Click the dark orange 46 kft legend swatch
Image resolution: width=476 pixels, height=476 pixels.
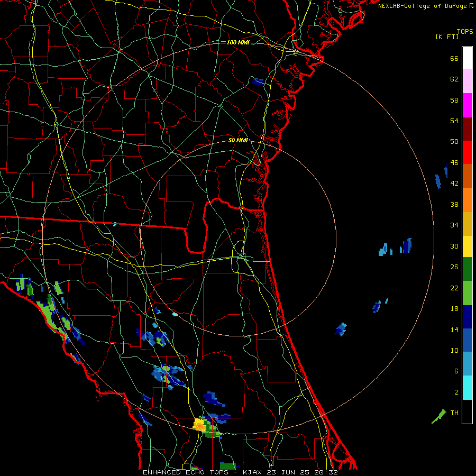pyautogui.click(x=467, y=176)
